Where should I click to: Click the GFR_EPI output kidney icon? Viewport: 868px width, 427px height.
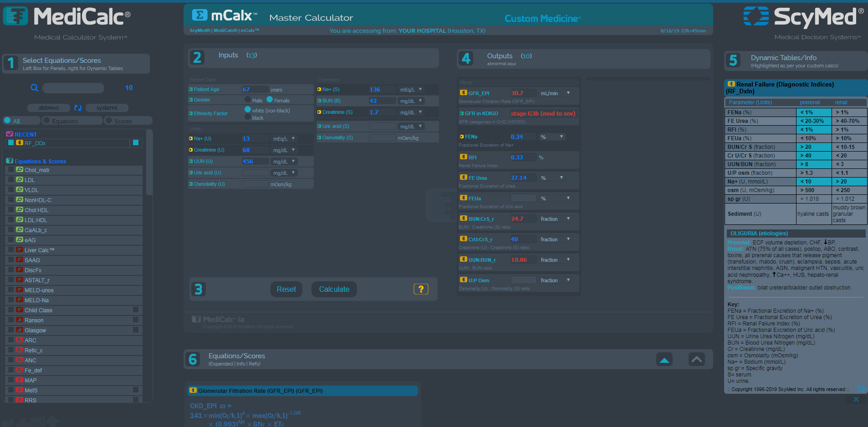point(463,93)
